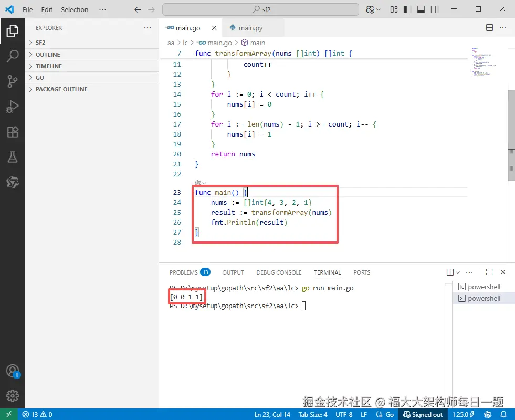Go forward with the right arrow
The image size is (515, 420).
(x=151, y=9)
